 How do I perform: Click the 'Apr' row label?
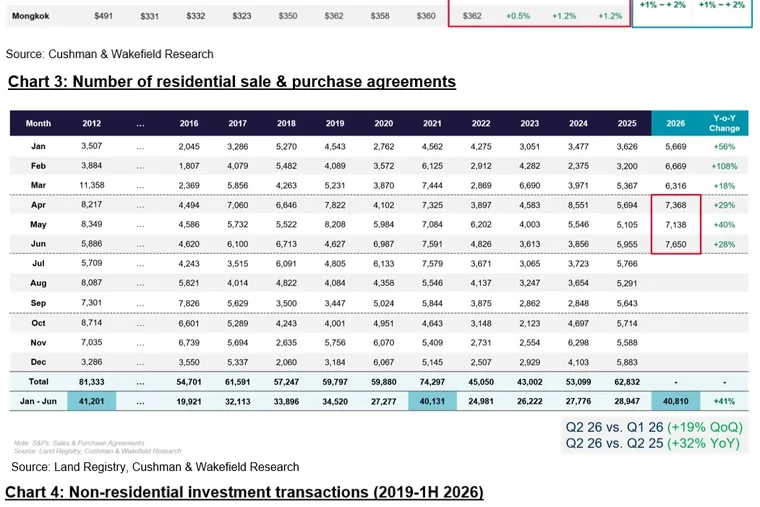[x=38, y=205]
